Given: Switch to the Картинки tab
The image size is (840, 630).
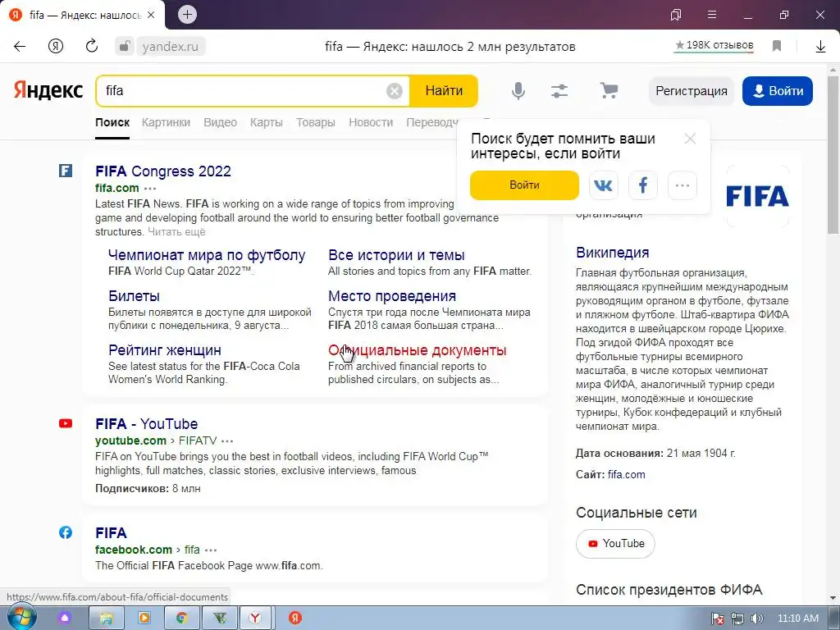Looking at the screenshot, I should [166, 122].
